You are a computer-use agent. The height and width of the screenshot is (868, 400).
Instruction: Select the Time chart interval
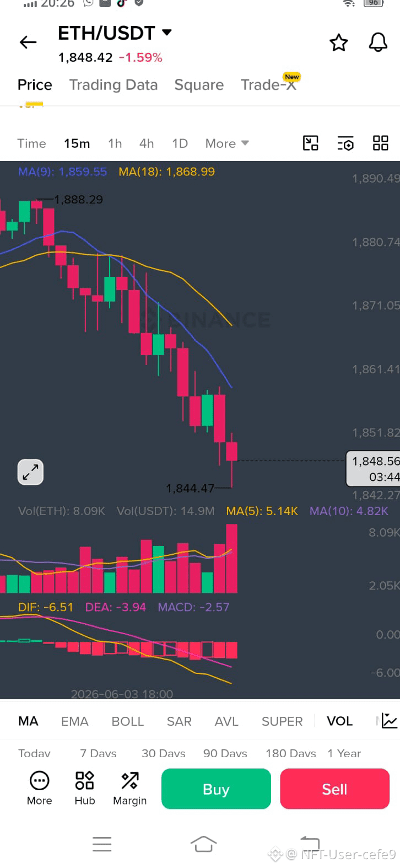(31, 143)
